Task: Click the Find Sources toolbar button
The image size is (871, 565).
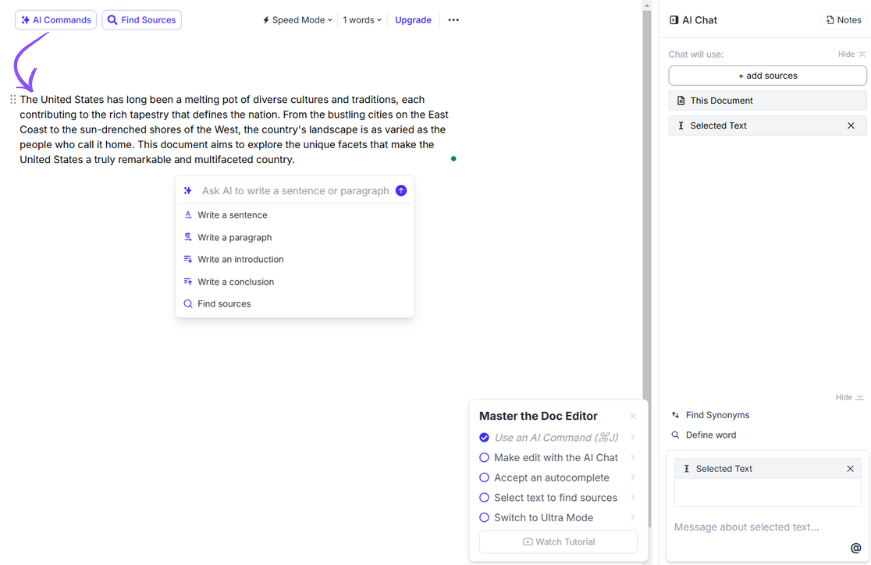Action: click(x=142, y=20)
